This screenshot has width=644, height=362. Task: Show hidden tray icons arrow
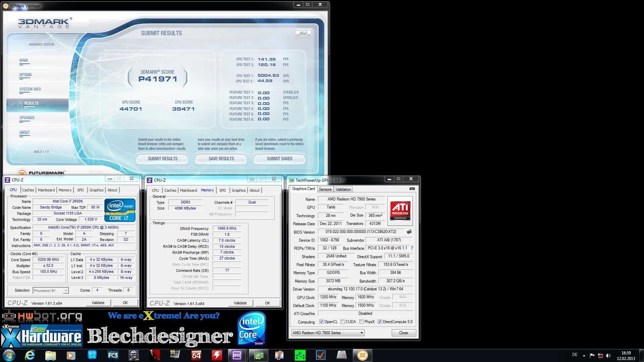584,356
